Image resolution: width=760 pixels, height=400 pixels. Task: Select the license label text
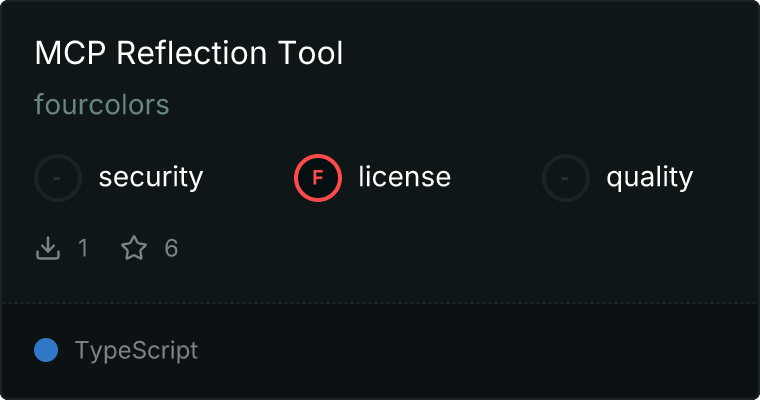click(x=404, y=178)
